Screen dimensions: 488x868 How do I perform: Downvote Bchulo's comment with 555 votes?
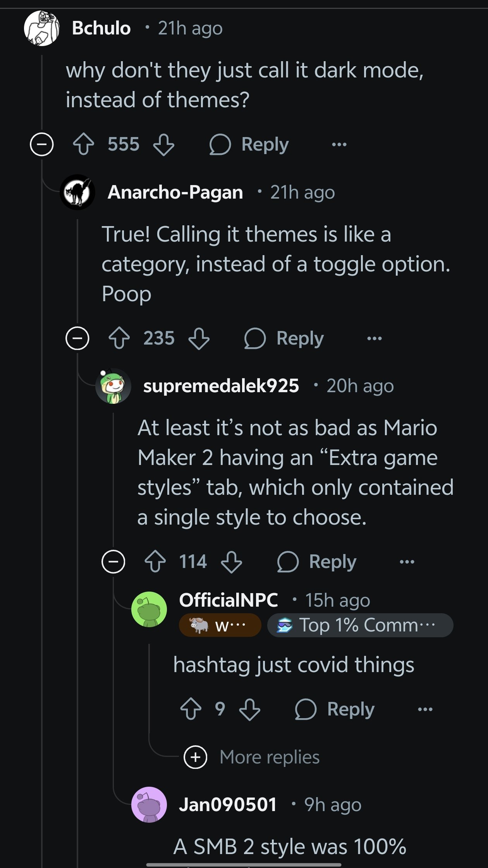pyautogui.click(x=163, y=144)
